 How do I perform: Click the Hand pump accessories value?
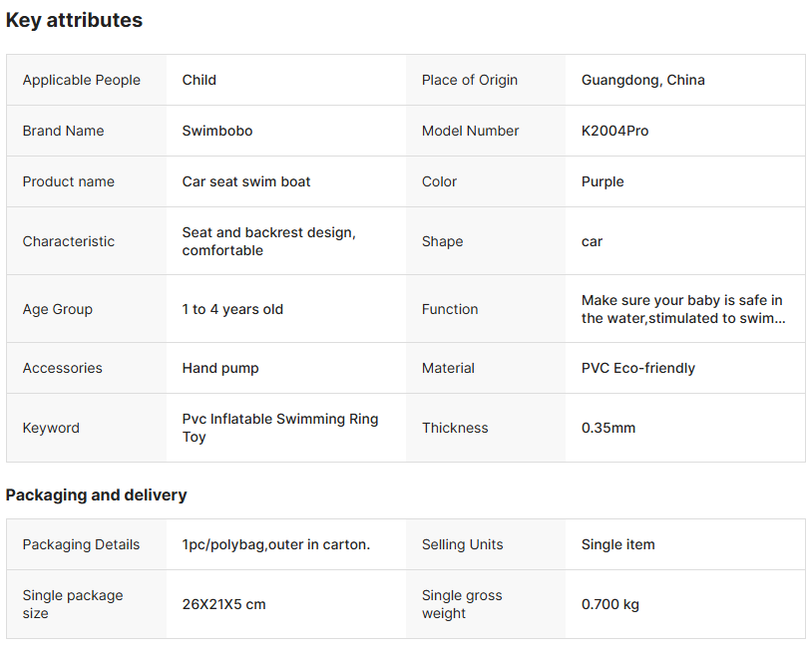[220, 368]
